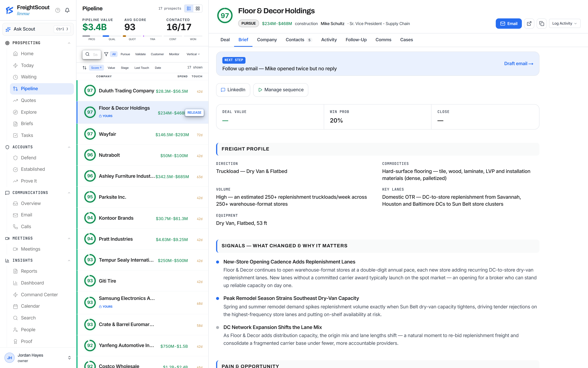Open external link icon next to Email
This screenshot has width=588, height=368.
pyautogui.click(x=529, y=24)
